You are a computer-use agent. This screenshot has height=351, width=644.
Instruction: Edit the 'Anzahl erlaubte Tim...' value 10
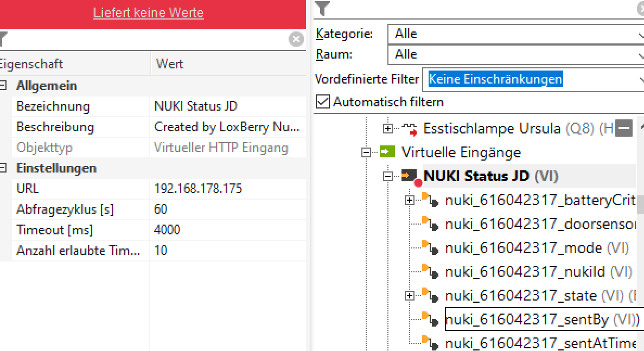pyautogui.click(x=228, y=251)
